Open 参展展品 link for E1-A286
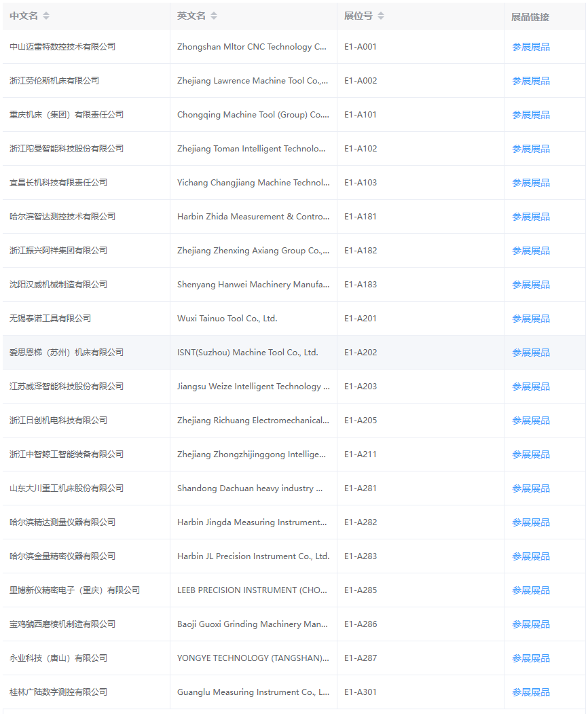Viewport: 588px width, 714px height. pos(531,624)
